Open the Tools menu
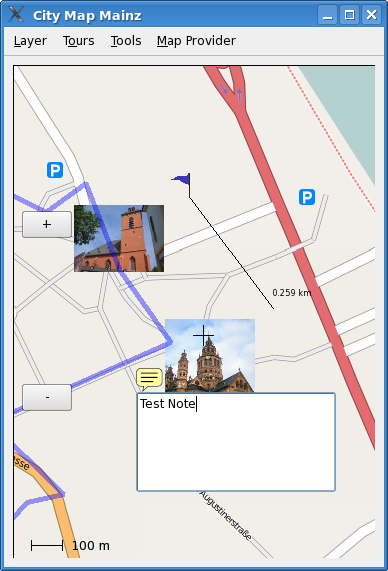Viewport: 388px width, 571px height. point(126,41)
